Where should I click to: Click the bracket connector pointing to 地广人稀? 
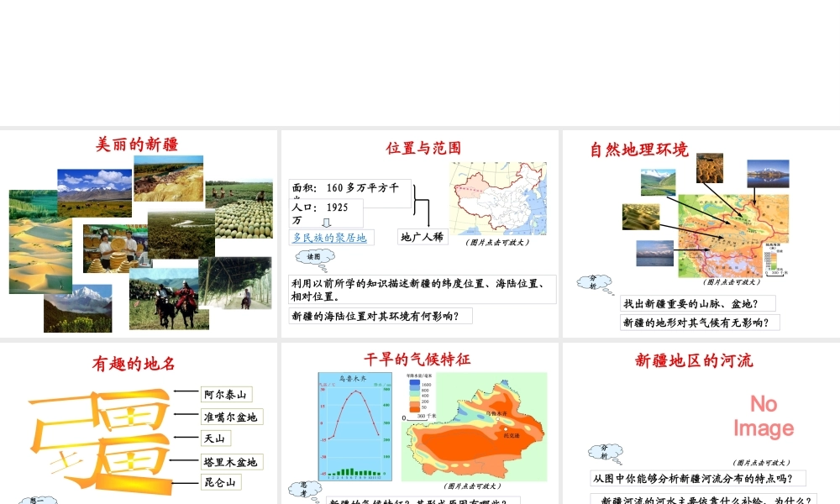tap(422, 206)
